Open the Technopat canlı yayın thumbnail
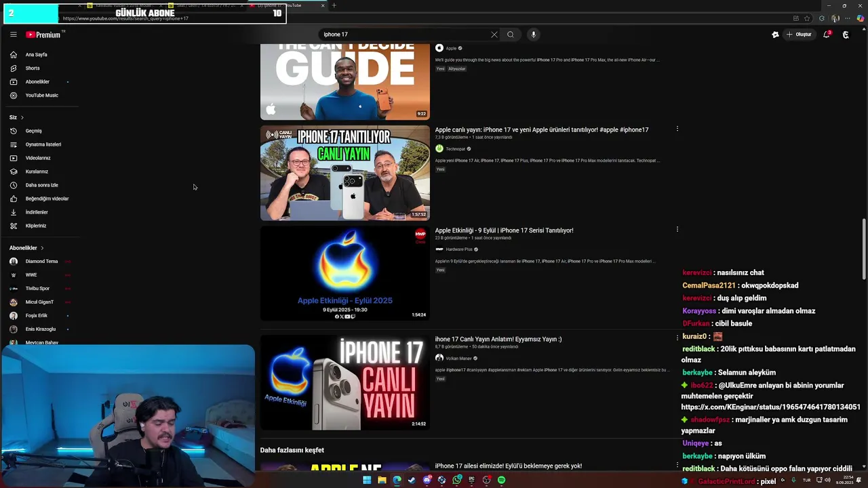 click(345, 173)
